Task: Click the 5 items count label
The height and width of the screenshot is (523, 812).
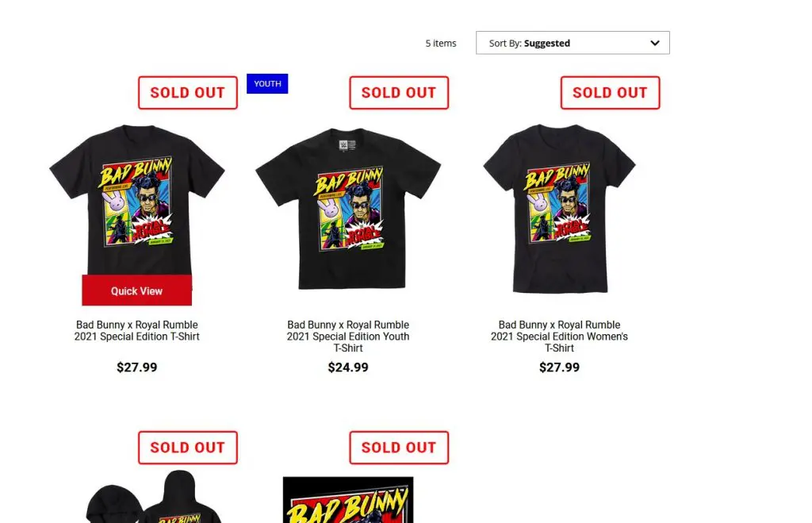Action: [441, 44]
